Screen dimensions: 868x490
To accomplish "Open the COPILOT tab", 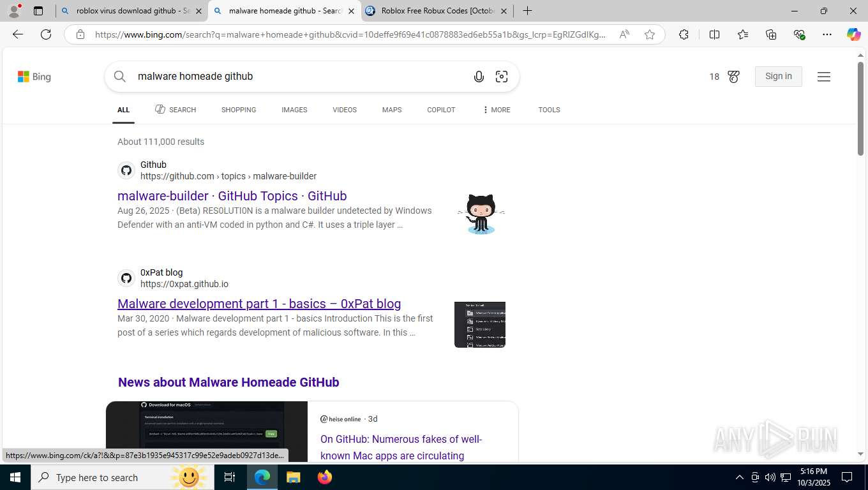I will [x=441, y=110].
